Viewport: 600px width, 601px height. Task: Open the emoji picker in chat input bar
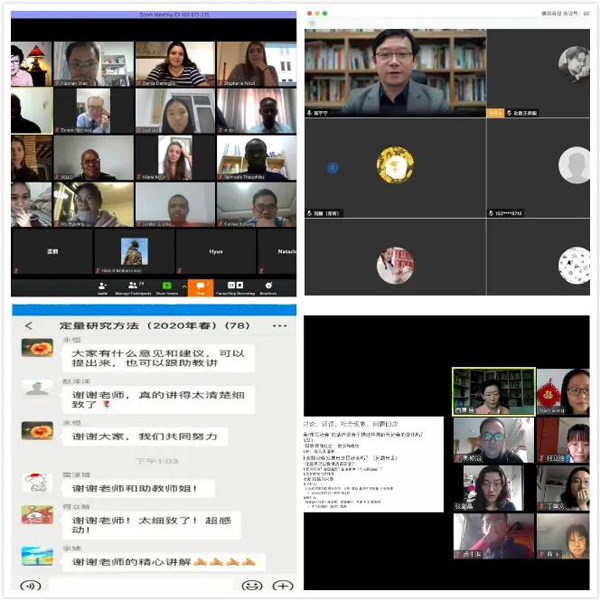coord(253,585)
